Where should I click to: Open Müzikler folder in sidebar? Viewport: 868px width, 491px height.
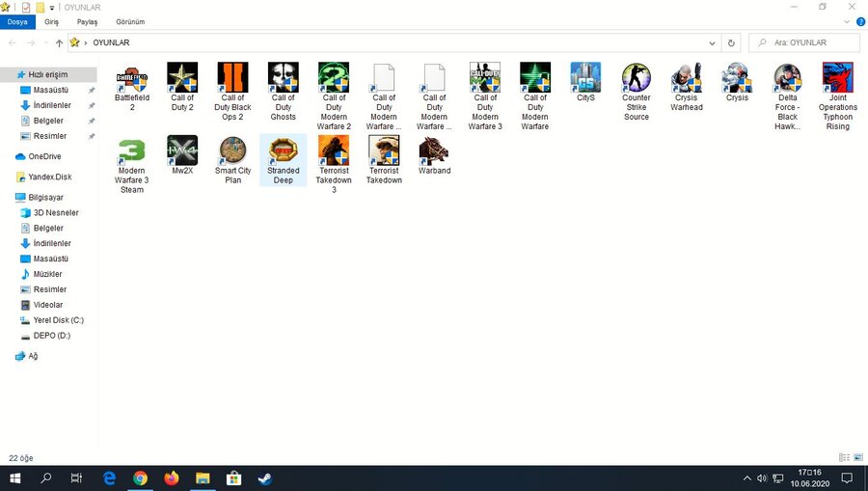(47, 274)
